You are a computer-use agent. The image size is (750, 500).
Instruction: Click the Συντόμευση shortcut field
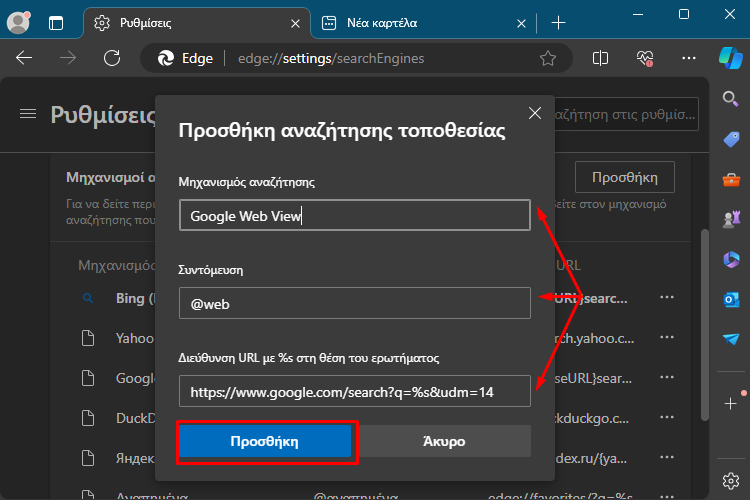355,303
